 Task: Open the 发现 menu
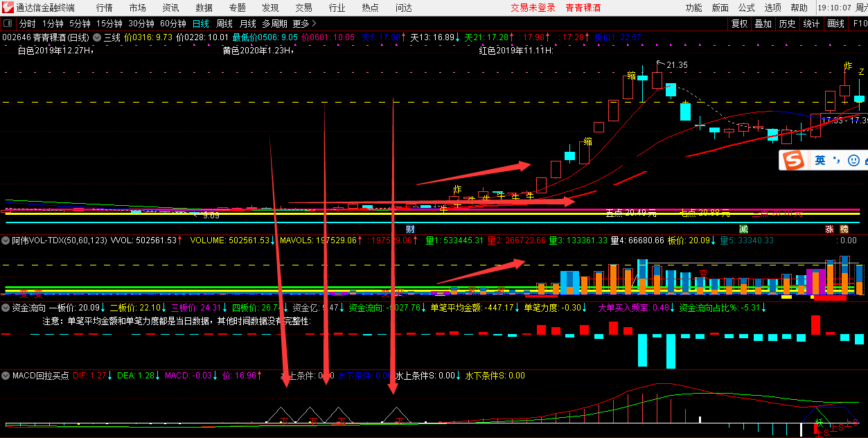pos(270,8)
